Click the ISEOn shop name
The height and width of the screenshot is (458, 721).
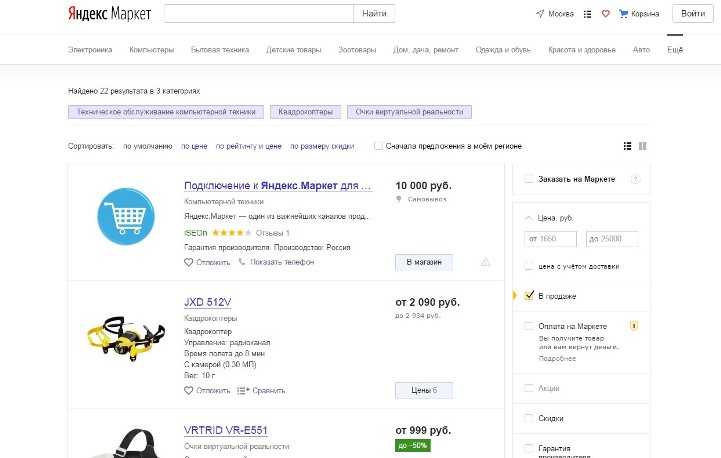(x=196, y=233)
